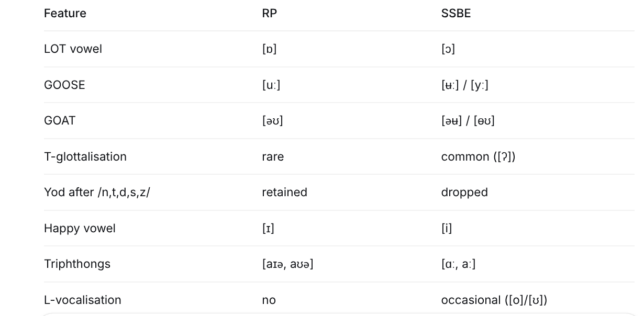Select the LOT vowel row label
Image resolution: width=644 pixels, height=316 pixels.
(73, 49)
